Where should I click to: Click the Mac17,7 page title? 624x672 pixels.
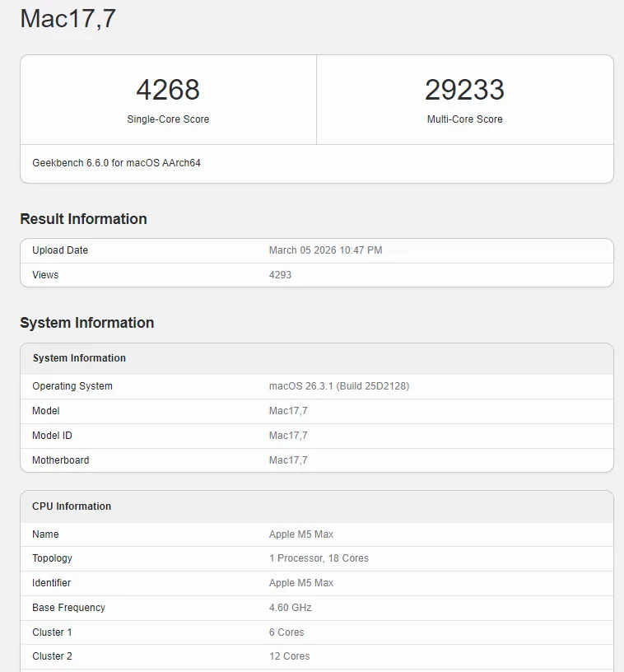point(68,19)
